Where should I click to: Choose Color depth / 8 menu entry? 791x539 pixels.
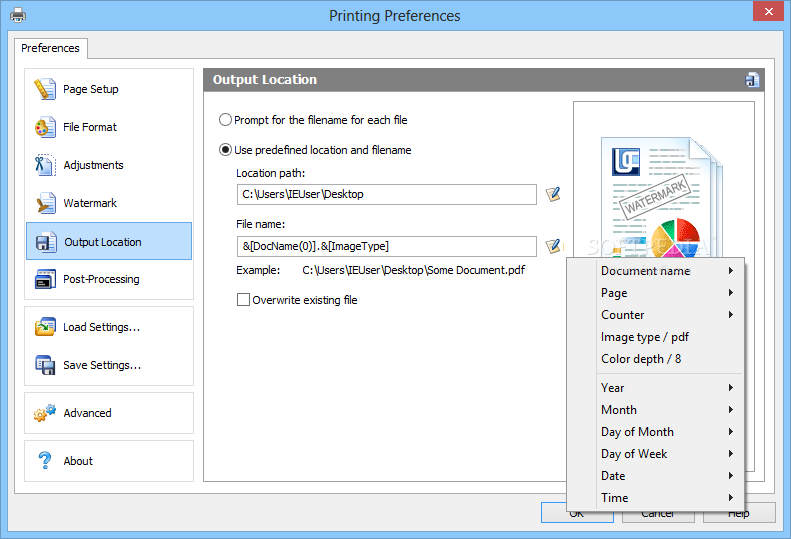(641, 359)
